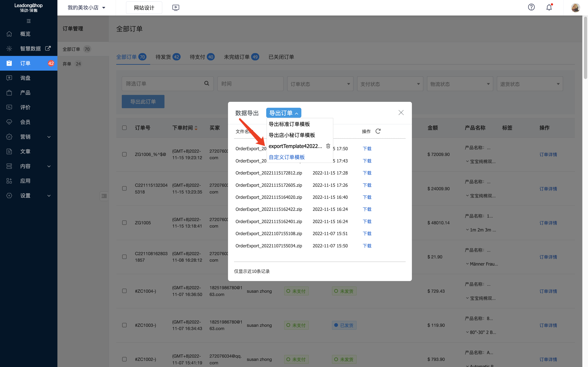Click the refresh icon next to 操作
The image size is (588, 367).
tap(378, 131)
